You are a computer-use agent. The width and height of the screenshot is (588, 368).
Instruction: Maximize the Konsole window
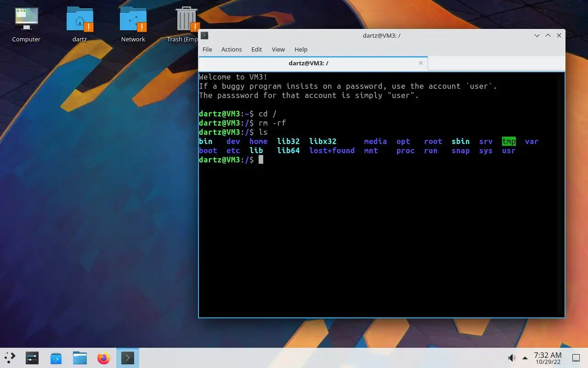click(548, 35)
